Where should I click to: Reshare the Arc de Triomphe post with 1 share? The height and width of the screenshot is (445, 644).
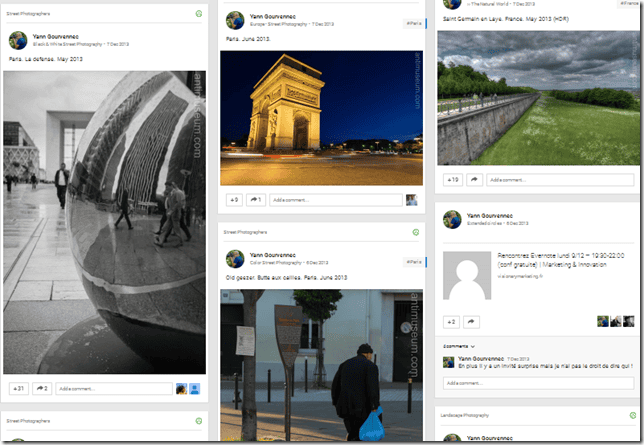pyautogui.click(x=256, y=200)
